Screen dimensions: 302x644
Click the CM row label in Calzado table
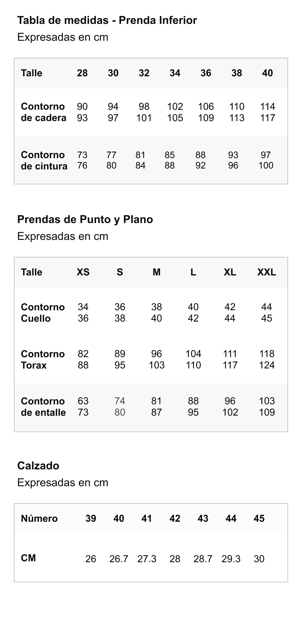pos(28,558)
